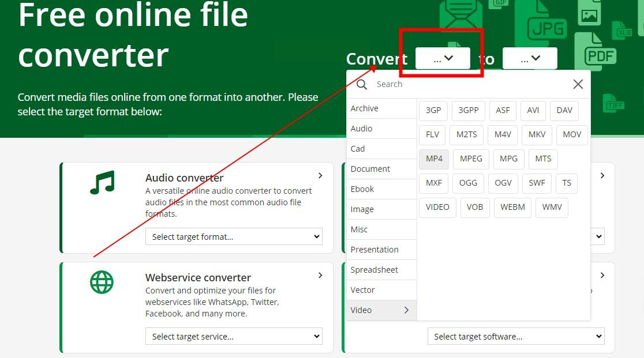Pick the WEBM format button
Viewport: 644px width, 358px height.
[x=512, y=207]
